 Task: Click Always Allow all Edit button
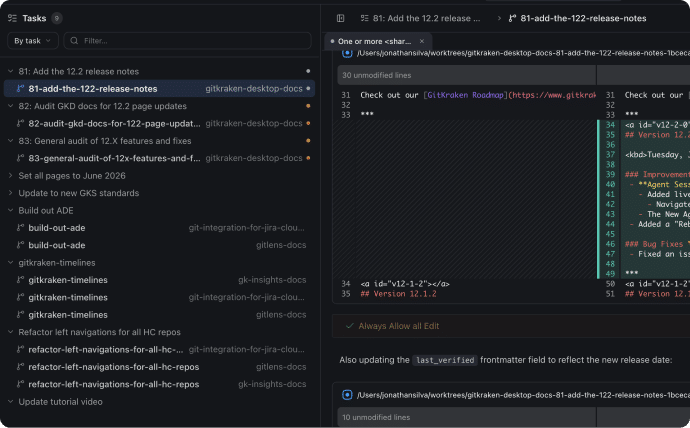(x=399, y=326)
